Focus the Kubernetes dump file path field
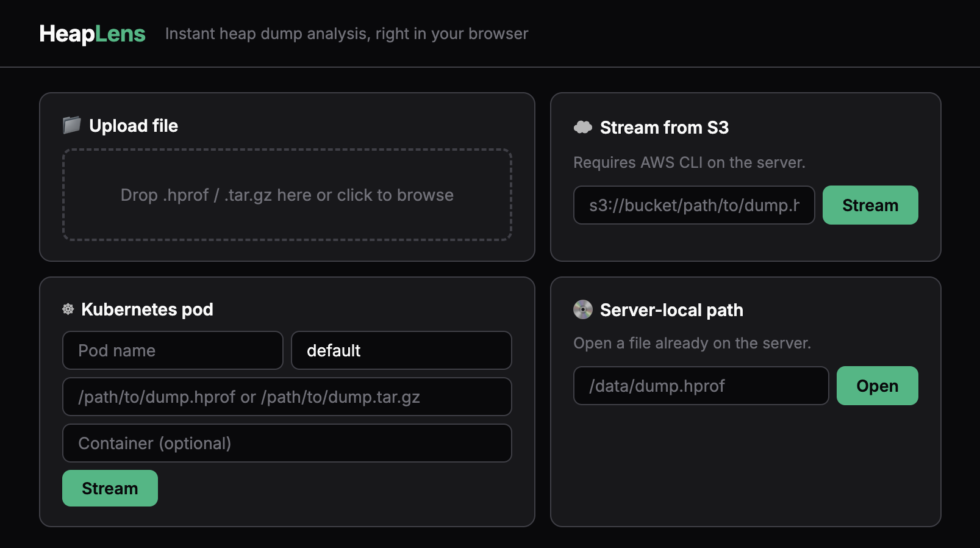980x548 pixels. 287,397
